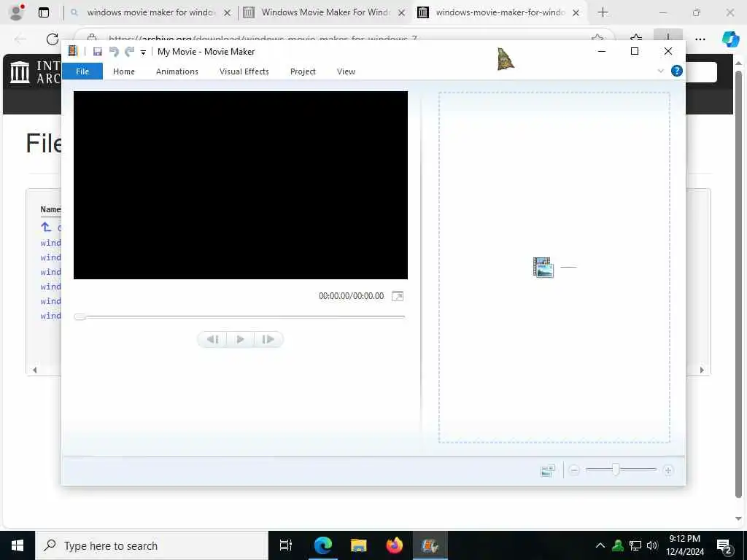The height and width of the screenshot is (560, 747).
Task: Click the Save project icon in quick access toolbar
Action: pos(98,52)
